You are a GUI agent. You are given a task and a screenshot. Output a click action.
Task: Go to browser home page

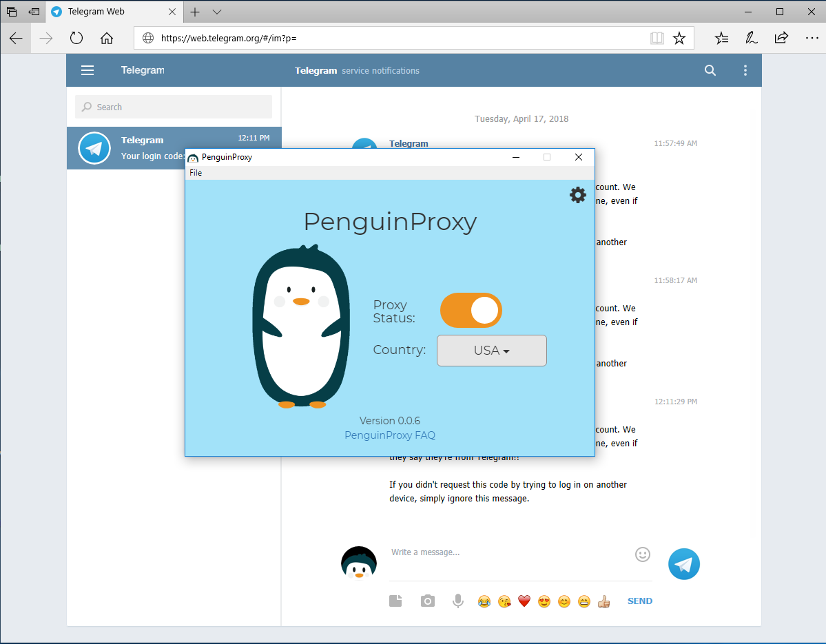point(107,38)
